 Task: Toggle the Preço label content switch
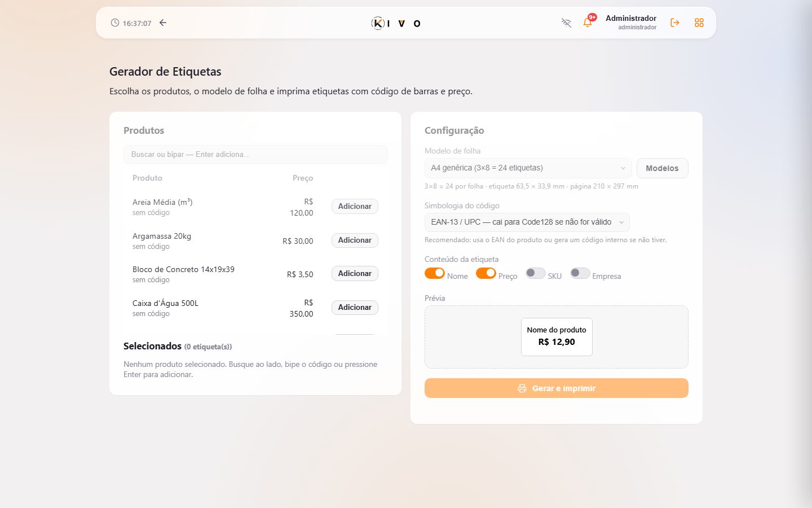[x=486, y=273]
